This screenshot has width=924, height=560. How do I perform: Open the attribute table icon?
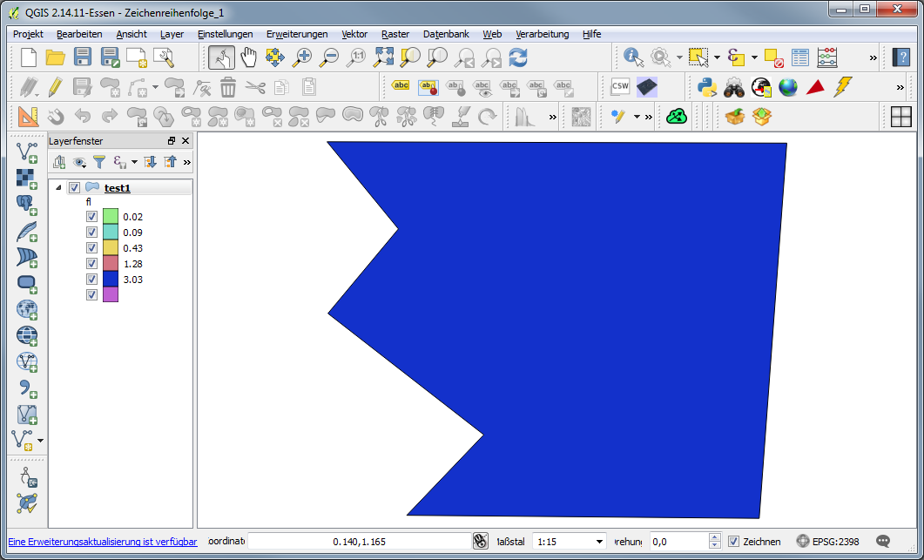(800, 57)
